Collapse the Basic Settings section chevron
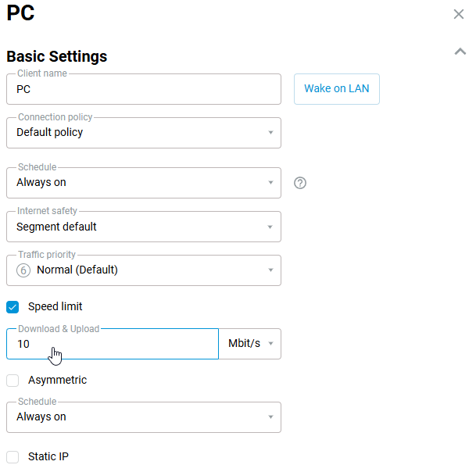This screenshot has height=472, width=476. 460,52
